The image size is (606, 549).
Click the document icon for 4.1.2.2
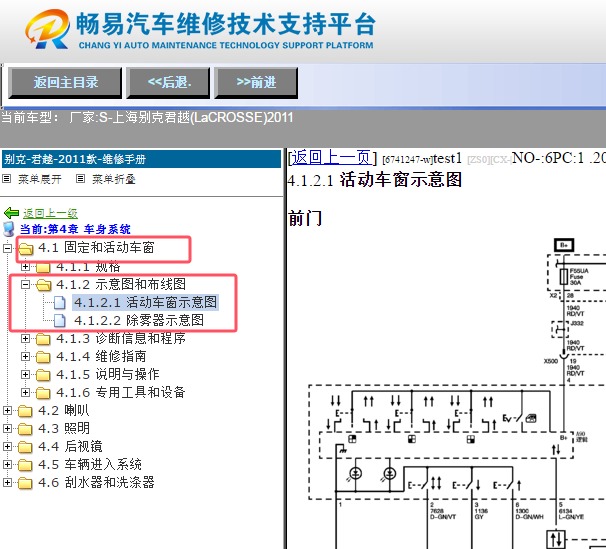pyautogui.click(x=60, y=320)
